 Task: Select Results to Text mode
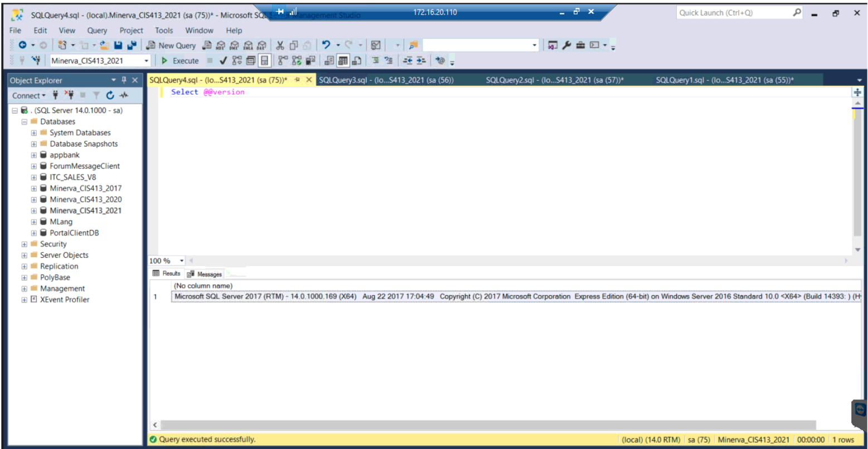[x=329, y=61]
